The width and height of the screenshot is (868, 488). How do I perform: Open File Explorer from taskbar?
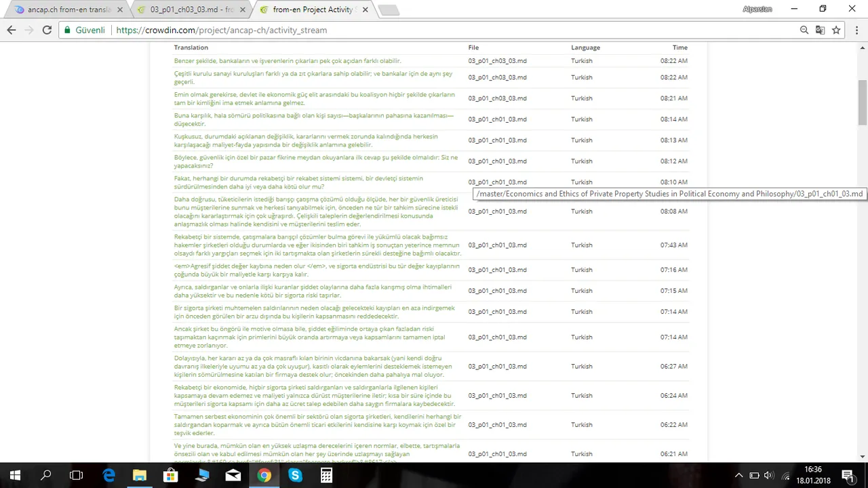[x=139, y=475]
